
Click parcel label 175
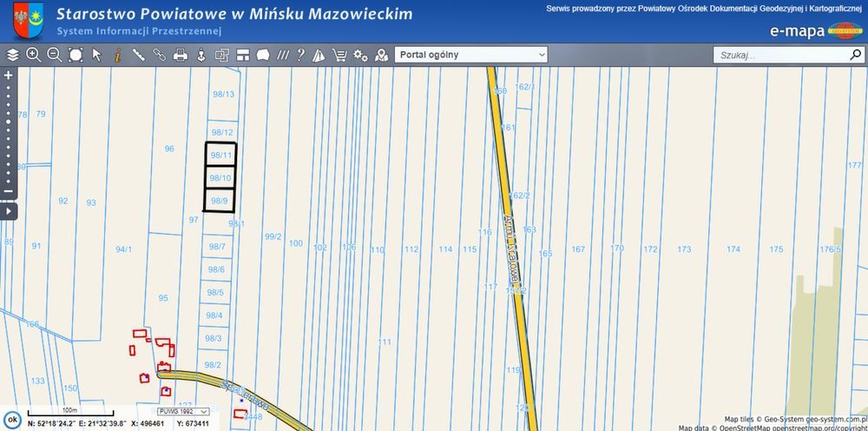click(777, 249)
